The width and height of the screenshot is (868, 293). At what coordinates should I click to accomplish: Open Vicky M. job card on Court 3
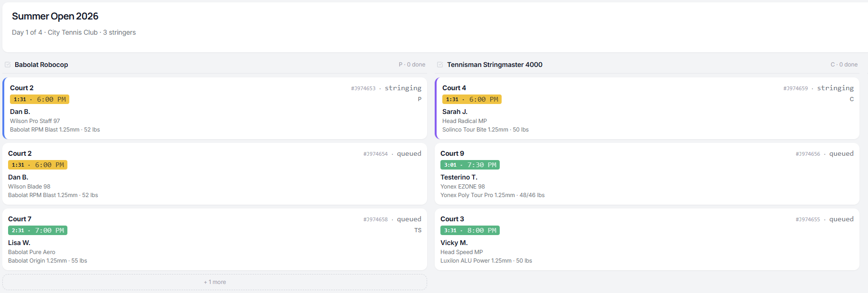[x=647, y=239]
